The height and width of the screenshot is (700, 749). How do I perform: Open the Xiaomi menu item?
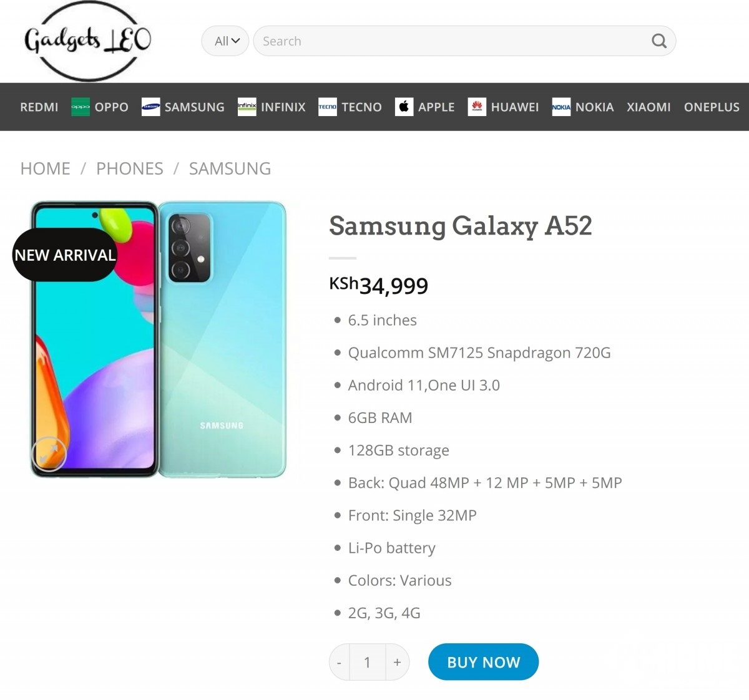pyautogui.click(x=649, y=107)
